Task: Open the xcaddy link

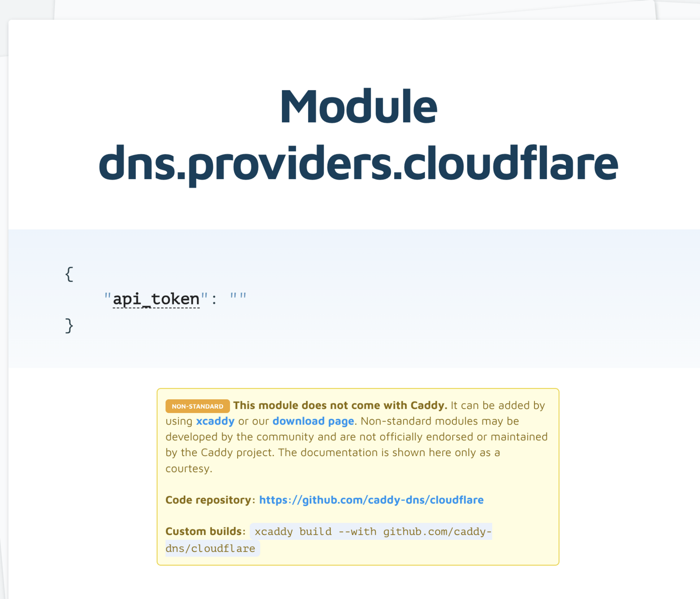Action: point(215,421)
